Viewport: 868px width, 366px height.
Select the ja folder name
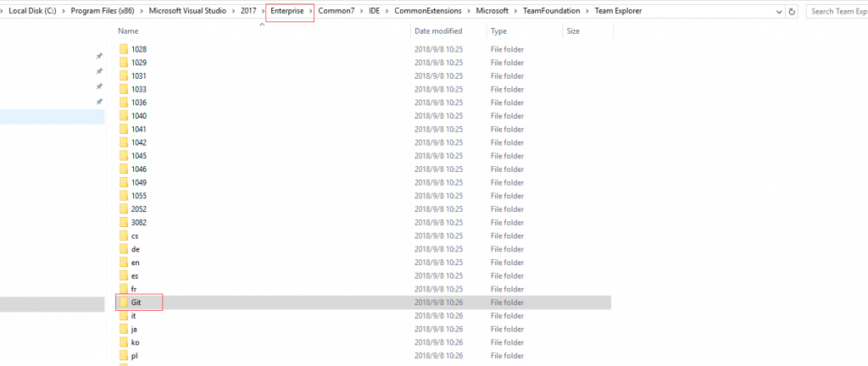135,329
